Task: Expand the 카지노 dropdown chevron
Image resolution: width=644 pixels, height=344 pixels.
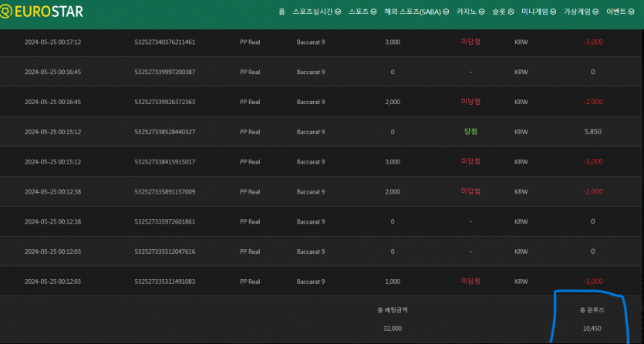Action: coord(482,12)
